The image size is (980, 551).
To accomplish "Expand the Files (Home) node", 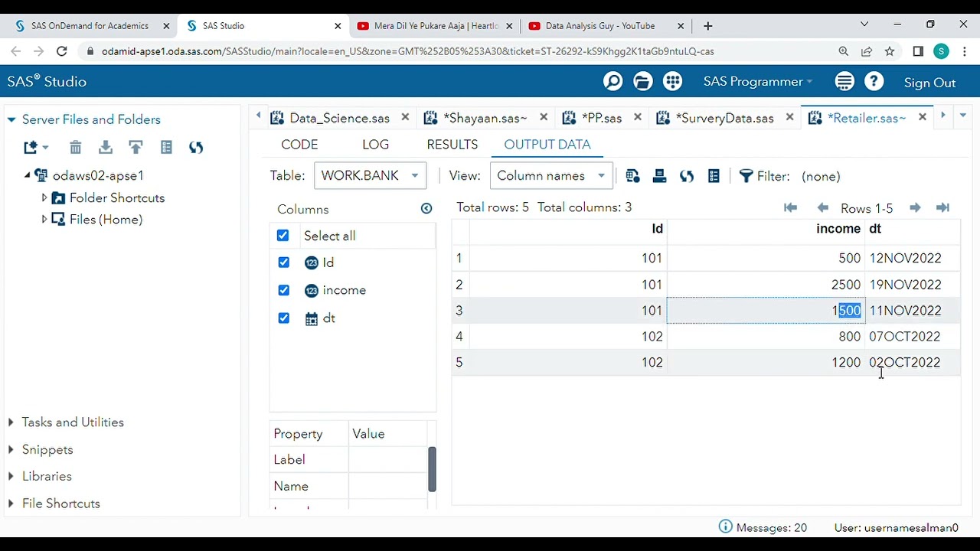I will tap(44, 219).
